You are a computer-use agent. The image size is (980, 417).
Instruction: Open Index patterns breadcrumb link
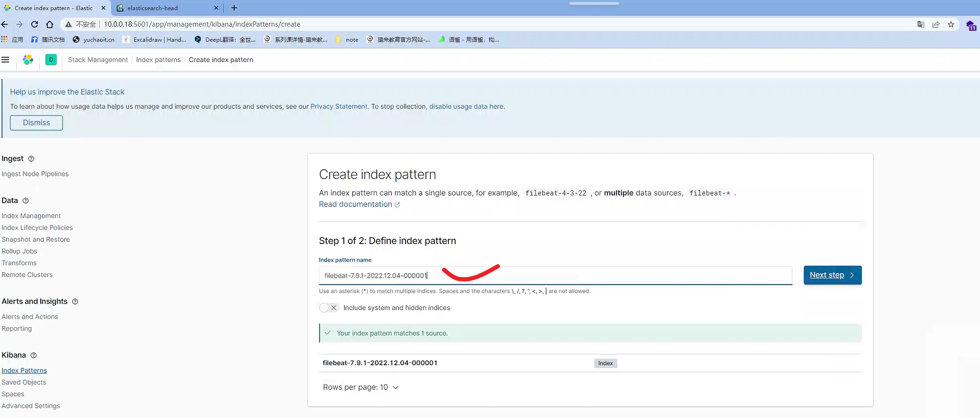coord(158,60)
